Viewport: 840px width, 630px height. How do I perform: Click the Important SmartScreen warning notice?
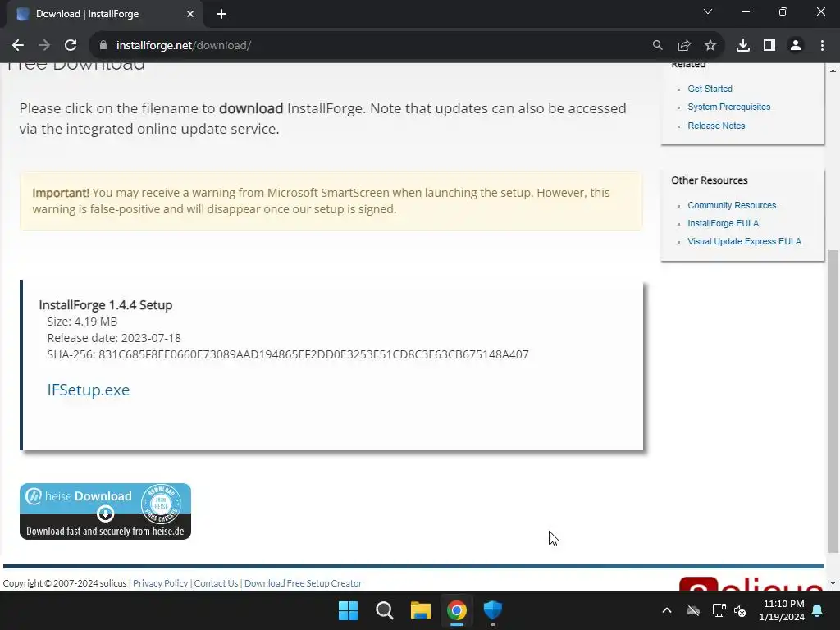click(x=331, y=201)
